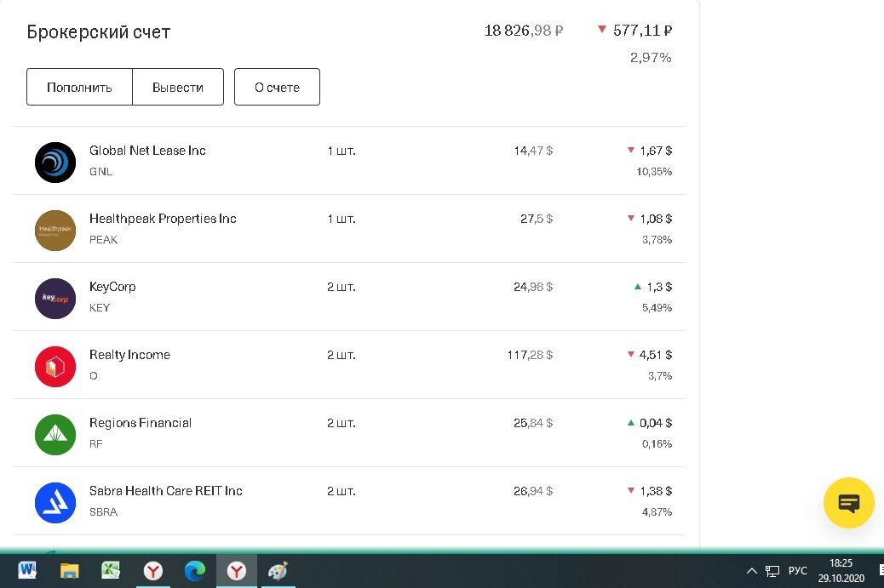This screenshot has width=884, height=588.
Task: Click the 3,78% change for Healthpeak
Action: 657,239
